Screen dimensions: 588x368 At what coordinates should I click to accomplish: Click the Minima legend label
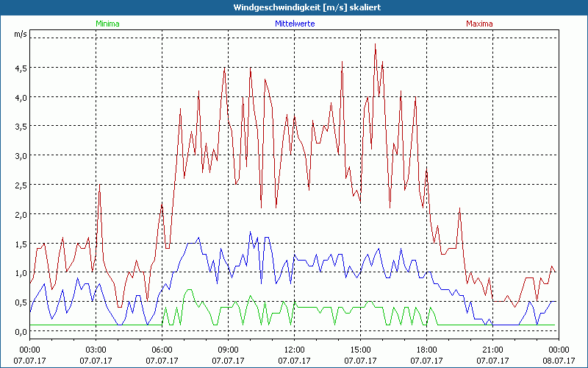(x=107, y=24)
